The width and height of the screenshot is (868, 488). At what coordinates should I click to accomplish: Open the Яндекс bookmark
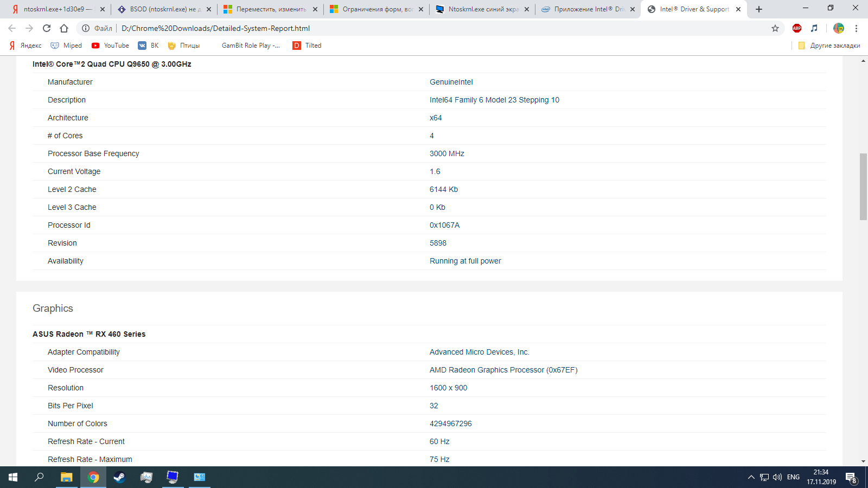[x=25, y=46]
